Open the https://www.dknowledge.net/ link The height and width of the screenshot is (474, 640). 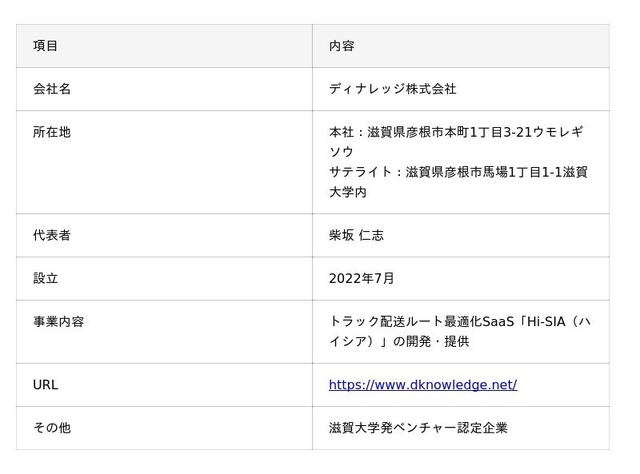click(423, 385)
